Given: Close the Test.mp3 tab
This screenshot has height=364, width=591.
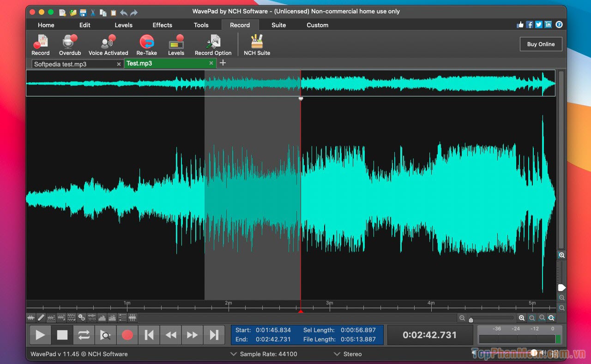Looking at the screenshot, I should click(211, 63).
